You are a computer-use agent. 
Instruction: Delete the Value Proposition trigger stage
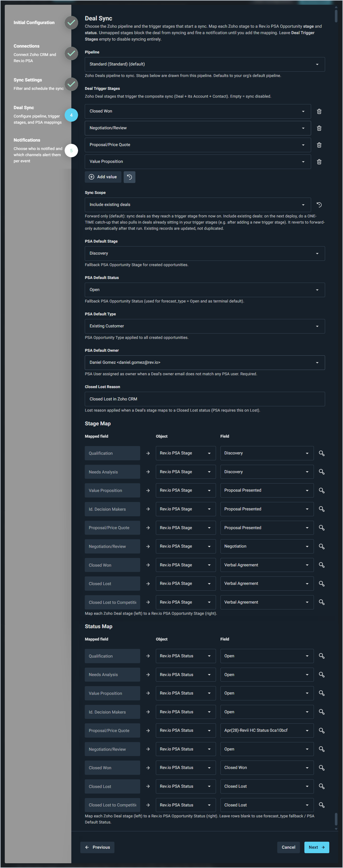(319, 162)
